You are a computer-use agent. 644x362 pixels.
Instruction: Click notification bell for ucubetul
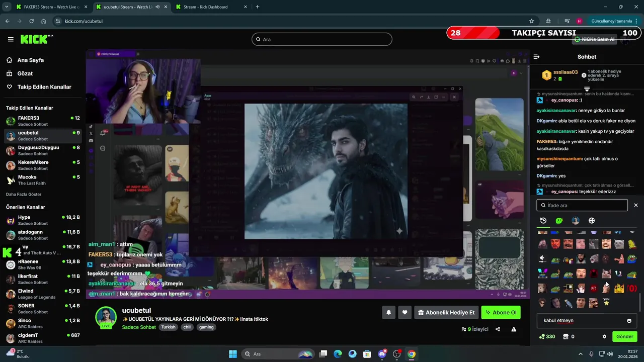(x=388, y=313)
